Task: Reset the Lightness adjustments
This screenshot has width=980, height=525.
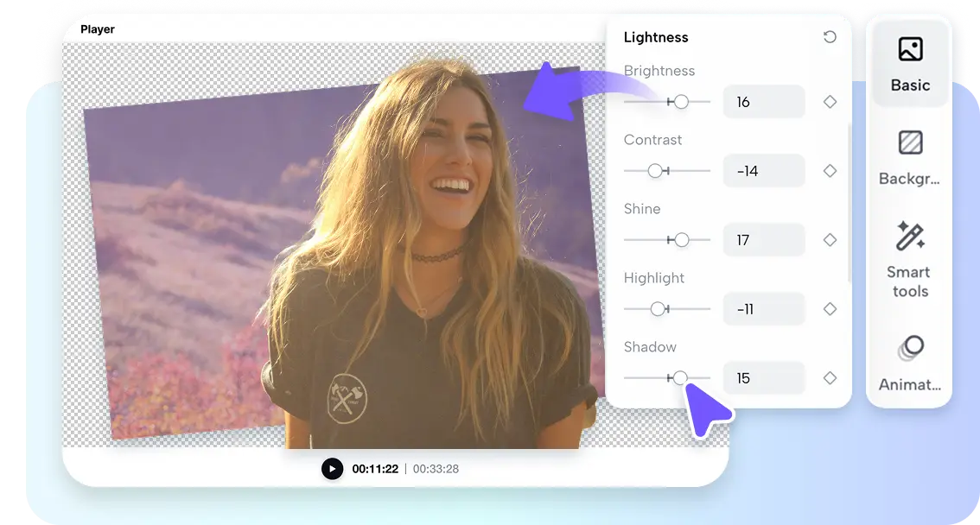Action: [829, 36]
